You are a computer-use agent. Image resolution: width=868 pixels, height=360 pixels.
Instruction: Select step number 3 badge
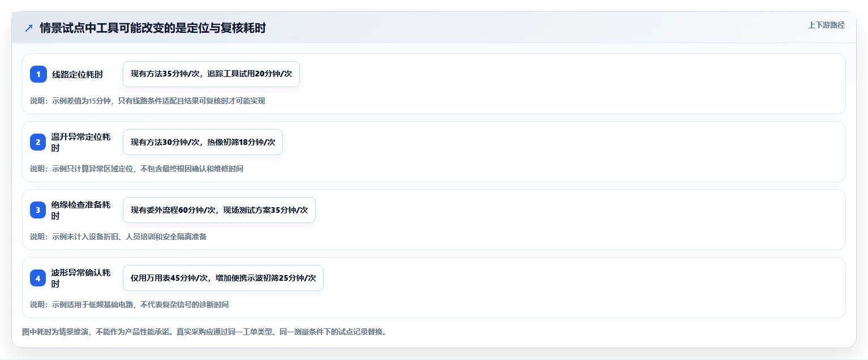pos(38,210)
